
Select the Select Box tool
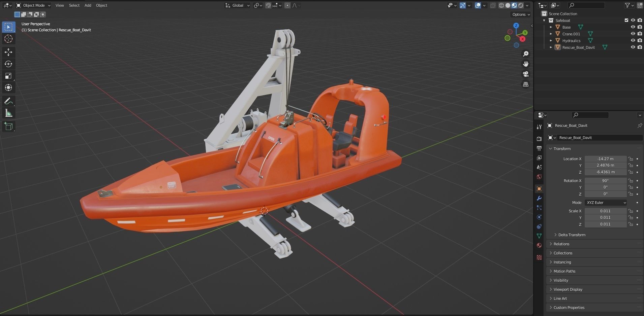pyautogui.click(x=8, y=27)
